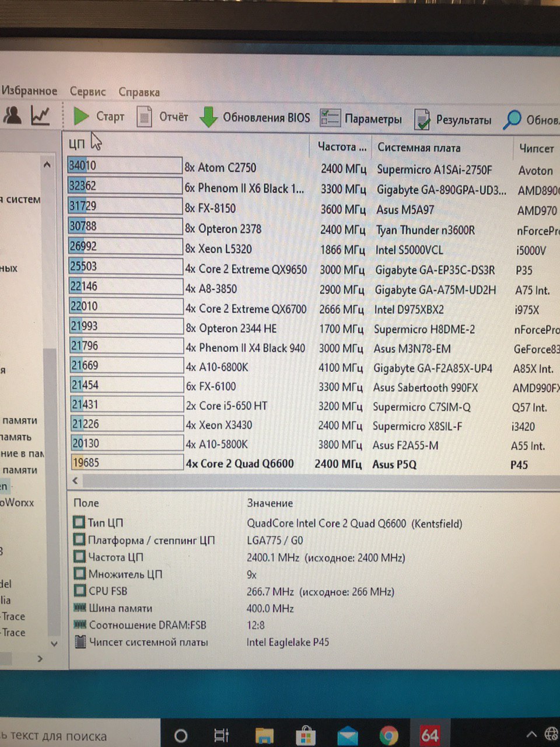Screen dimensions: 560x747
Task: Click left panel horizontal scroll right arrow
Action: (40, 658)
